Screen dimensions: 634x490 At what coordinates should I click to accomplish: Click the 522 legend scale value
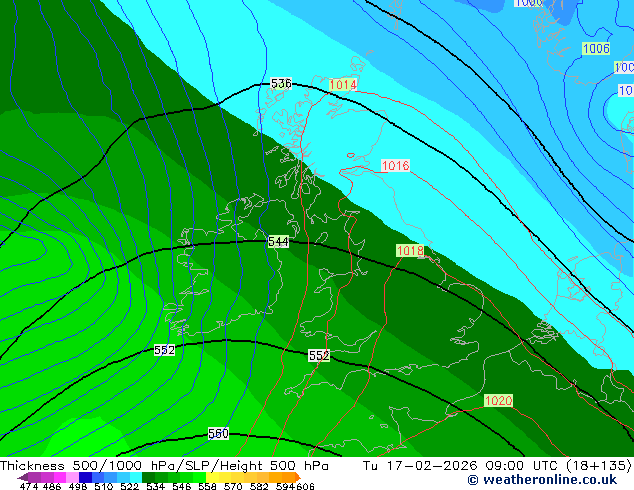pyautogui.click(x=129, y=486)
